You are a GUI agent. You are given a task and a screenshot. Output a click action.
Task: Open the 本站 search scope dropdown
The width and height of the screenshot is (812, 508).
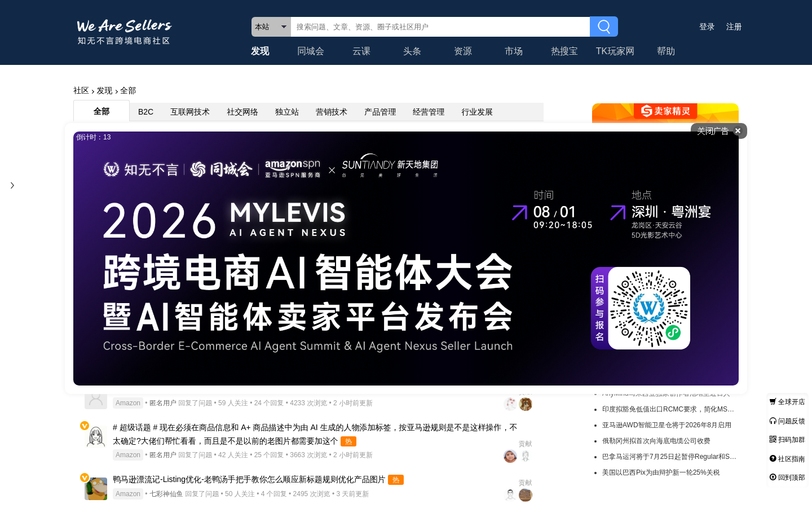(x=271, y=27)
